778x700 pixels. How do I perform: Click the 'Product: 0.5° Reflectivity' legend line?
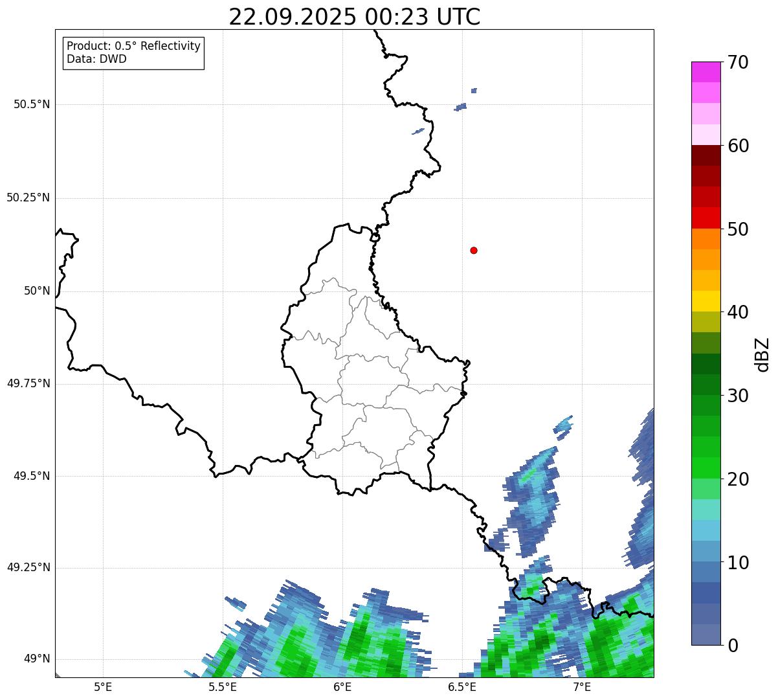134,47
